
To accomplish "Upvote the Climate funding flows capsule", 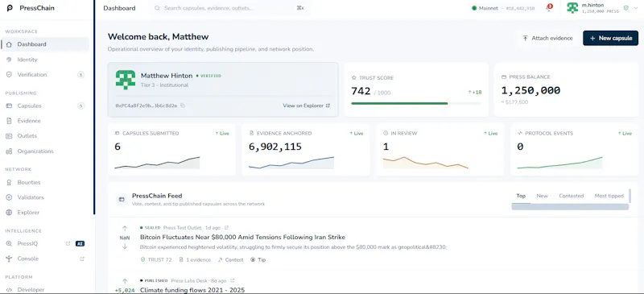I will tap(125, 282).
